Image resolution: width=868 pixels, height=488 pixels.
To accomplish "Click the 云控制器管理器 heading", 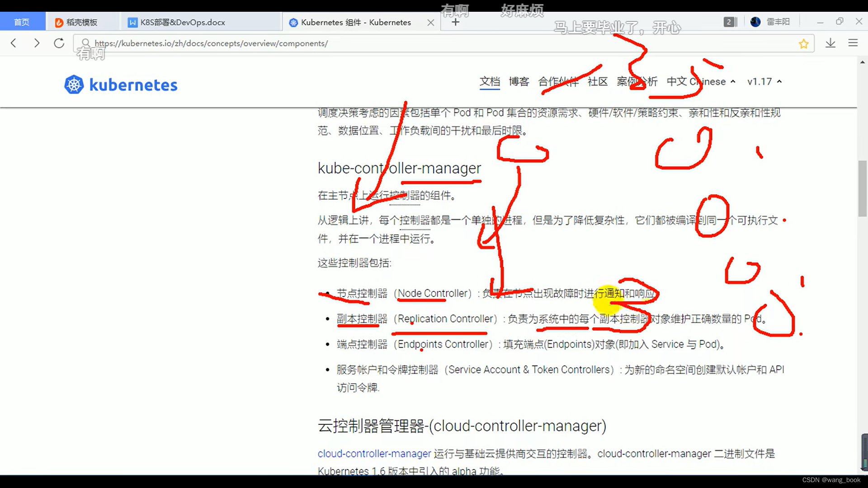I will coord(462,426).
